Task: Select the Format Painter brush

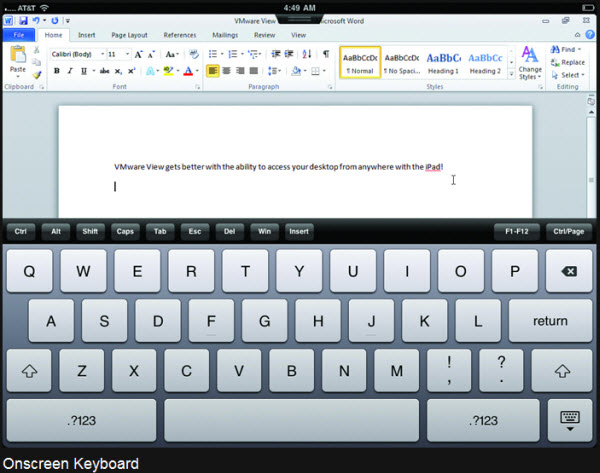Action: click(37, 75)
